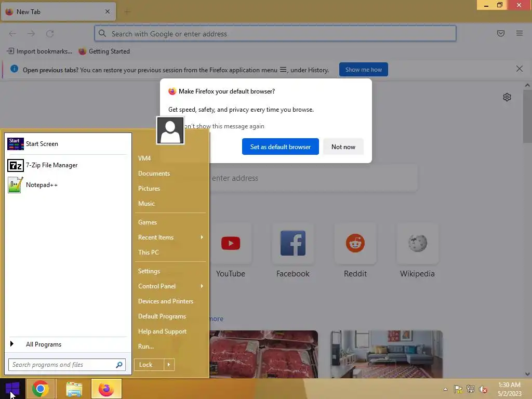Open Games from Start menu
The height and width of the screenshot is (399, 532).
[147, 222]
